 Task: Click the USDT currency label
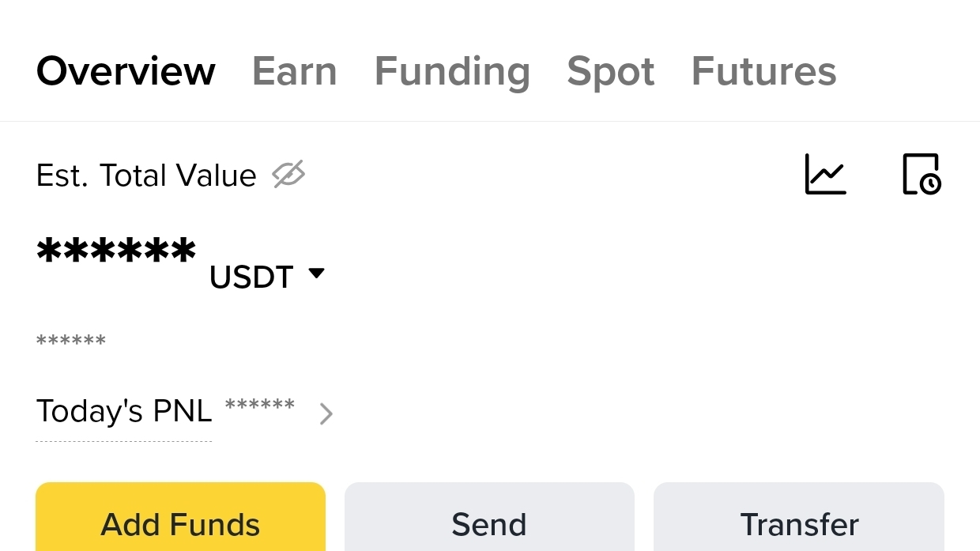coord(251,277)
